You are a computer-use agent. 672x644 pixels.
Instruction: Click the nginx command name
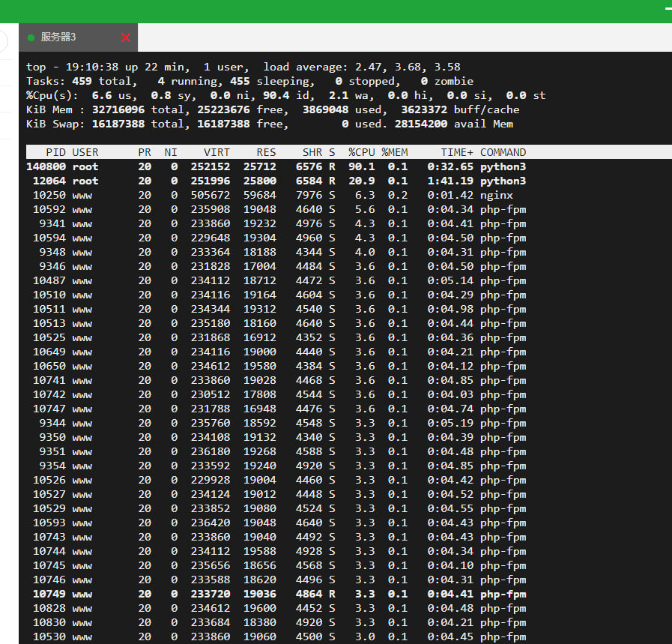point(496,195)
